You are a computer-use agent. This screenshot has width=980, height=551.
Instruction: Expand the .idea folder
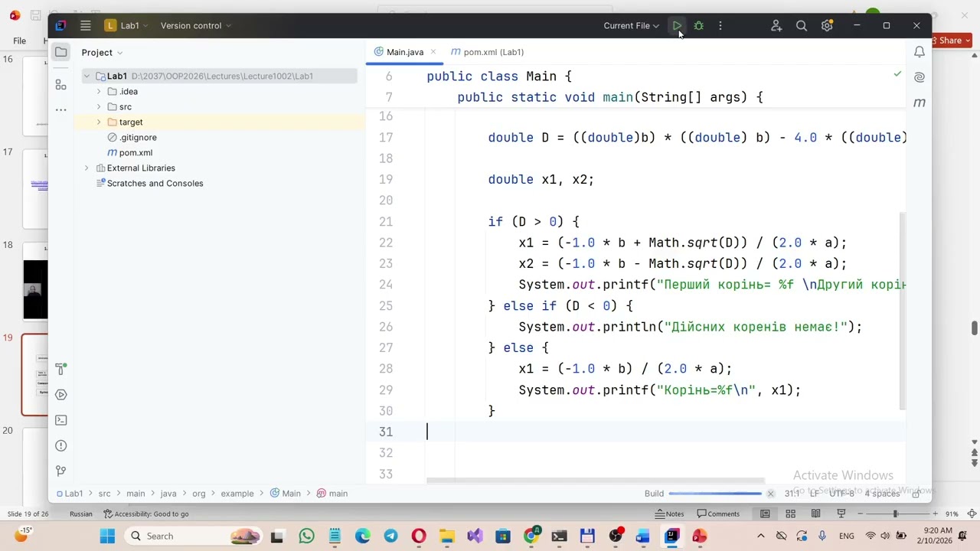99,91
